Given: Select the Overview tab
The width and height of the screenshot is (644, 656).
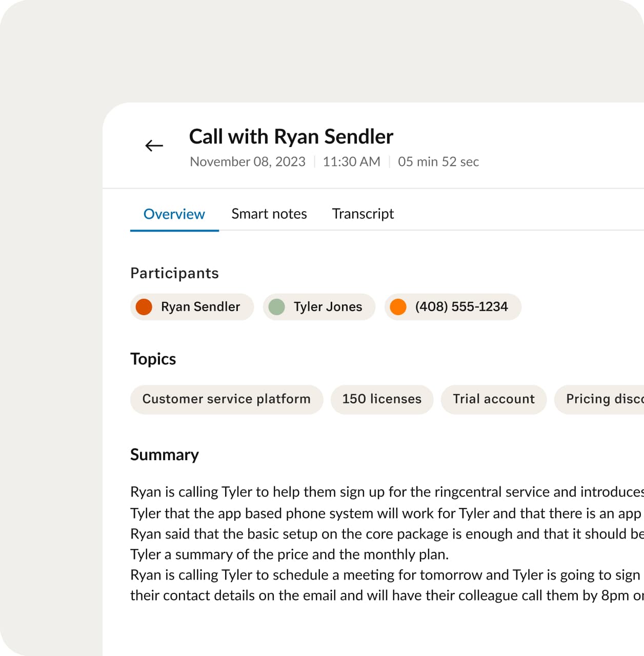Looking at the screenshot, I should tap(174, 214).
